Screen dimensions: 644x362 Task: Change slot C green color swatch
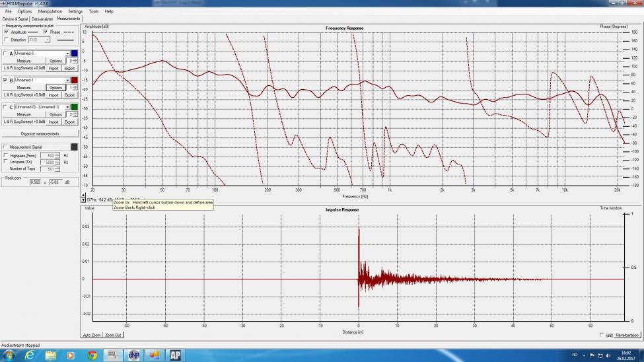[75, 107]
